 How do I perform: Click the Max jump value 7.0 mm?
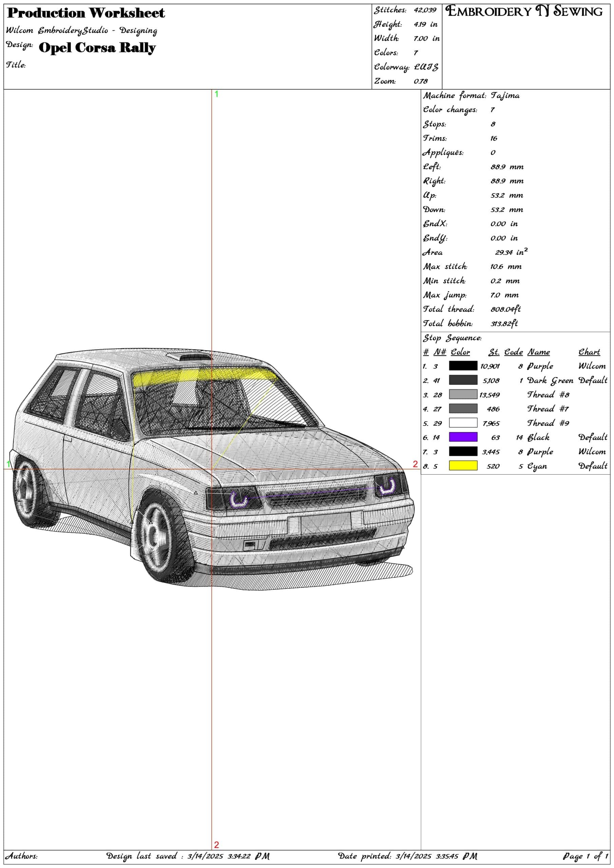coord(505,295)
